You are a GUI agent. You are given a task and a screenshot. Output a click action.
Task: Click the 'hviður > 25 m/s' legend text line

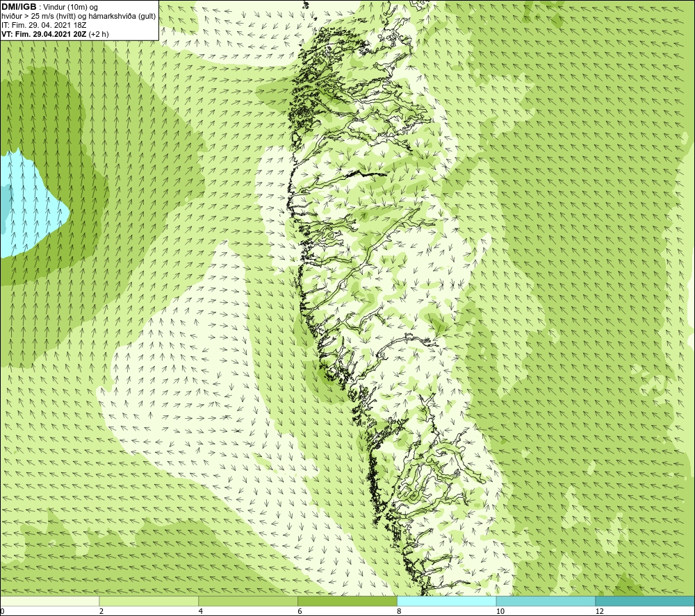coord(79,17)
